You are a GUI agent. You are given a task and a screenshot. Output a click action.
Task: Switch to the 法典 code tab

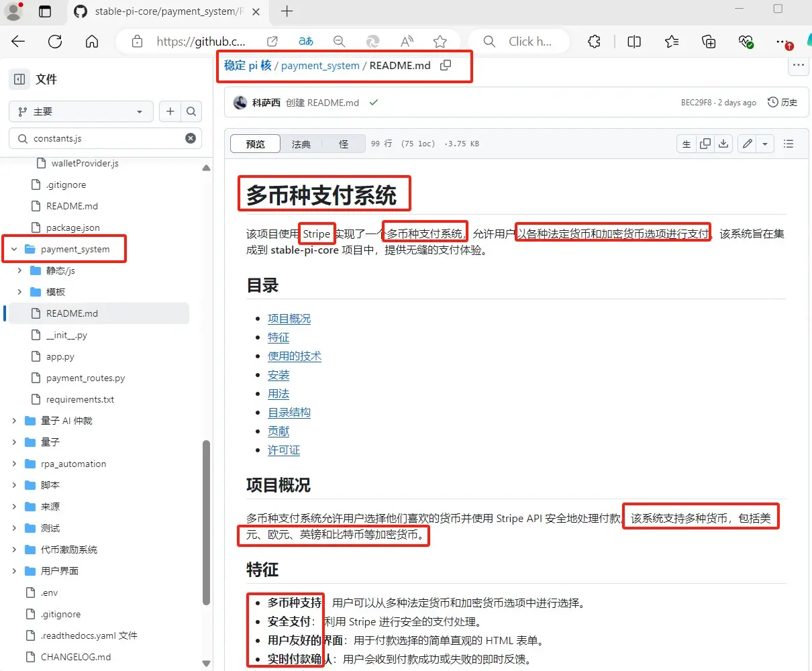click(301, 144)
